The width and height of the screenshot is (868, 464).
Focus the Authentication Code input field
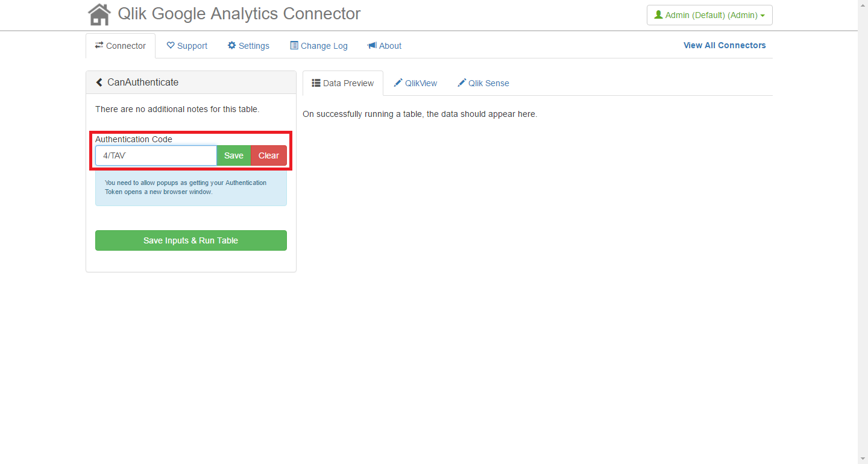[x=156, y=155]
